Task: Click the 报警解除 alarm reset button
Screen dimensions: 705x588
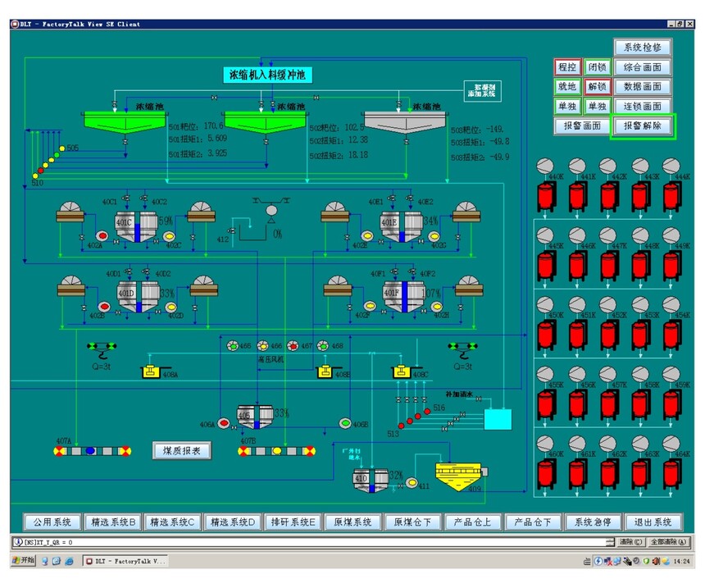Action: (x=643, y=126)
